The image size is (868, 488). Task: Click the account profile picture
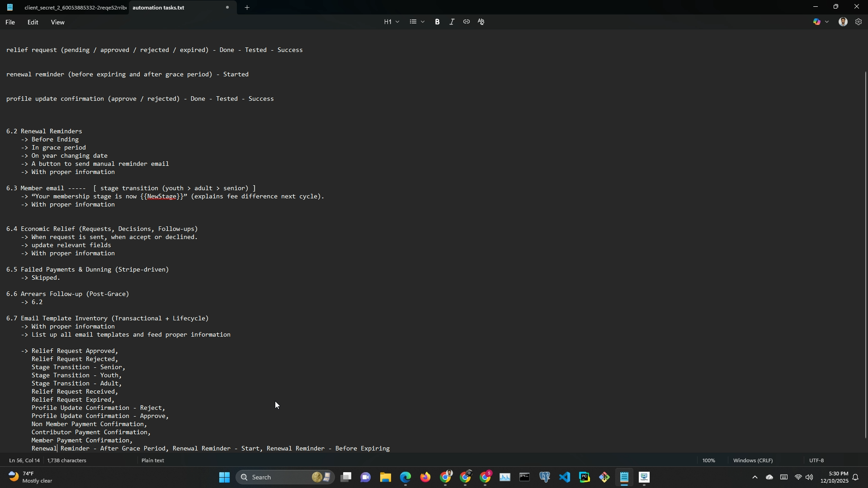tap(843, 22)
